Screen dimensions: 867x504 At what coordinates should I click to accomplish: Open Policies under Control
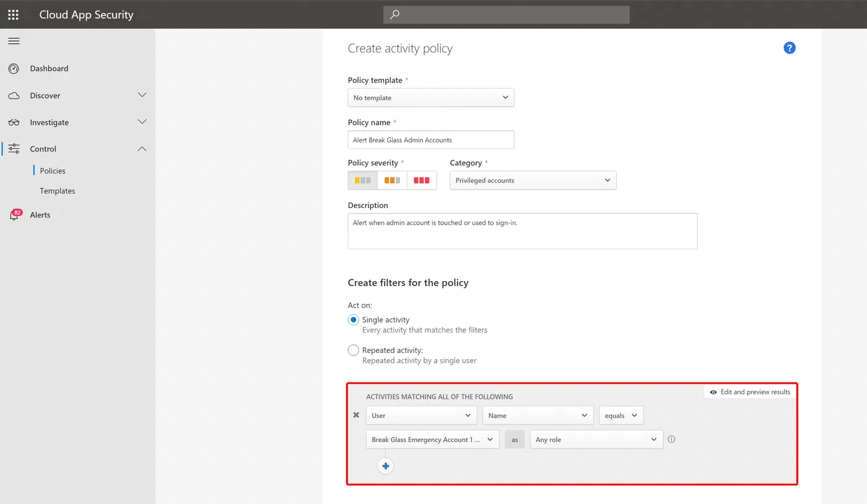coord(53,171)
